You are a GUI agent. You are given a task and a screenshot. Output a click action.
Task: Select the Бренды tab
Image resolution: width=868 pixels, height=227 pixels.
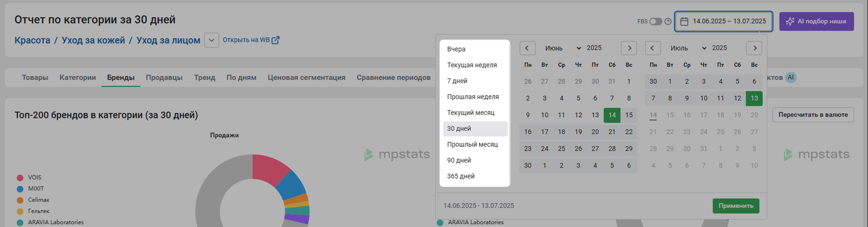tap(121, 78)
